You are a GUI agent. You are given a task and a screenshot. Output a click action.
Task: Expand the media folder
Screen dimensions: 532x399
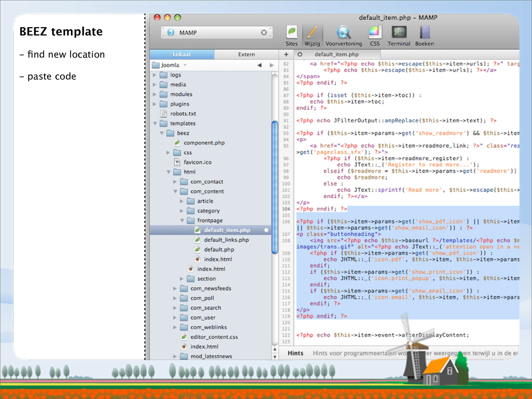click(x=155, y=85)
